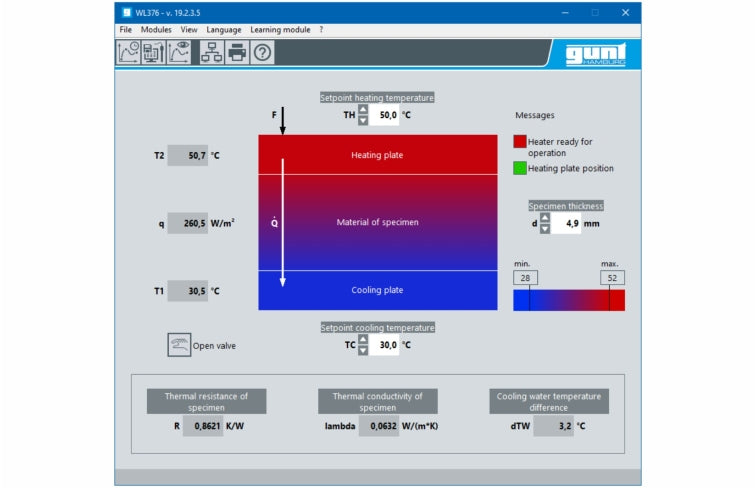Open help with the question mark icon

point(263,53)
